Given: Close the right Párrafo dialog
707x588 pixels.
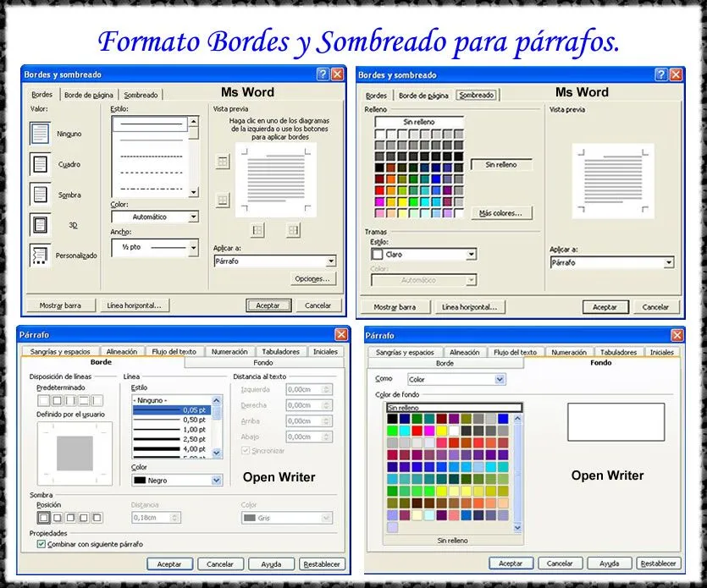Looking at the screenshot, I should point(677,335).
